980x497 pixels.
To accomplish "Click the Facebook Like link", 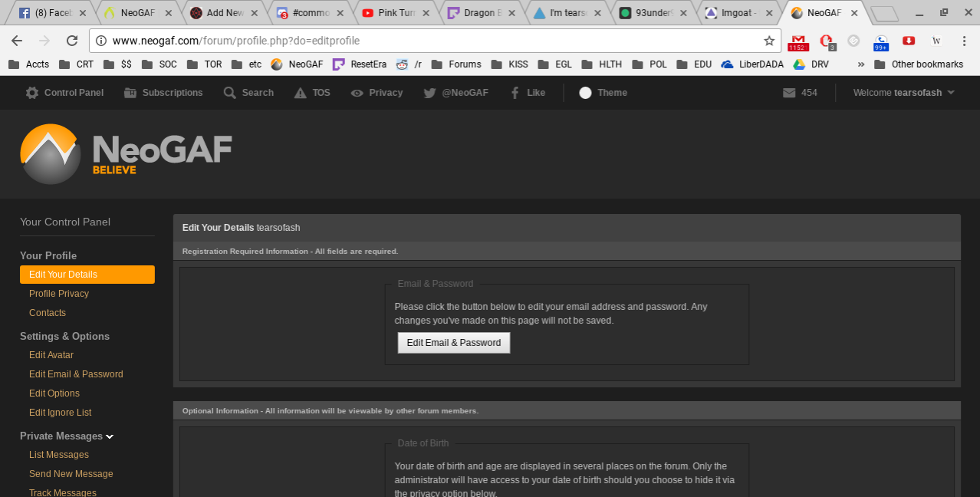I will [x=528, y=93].
